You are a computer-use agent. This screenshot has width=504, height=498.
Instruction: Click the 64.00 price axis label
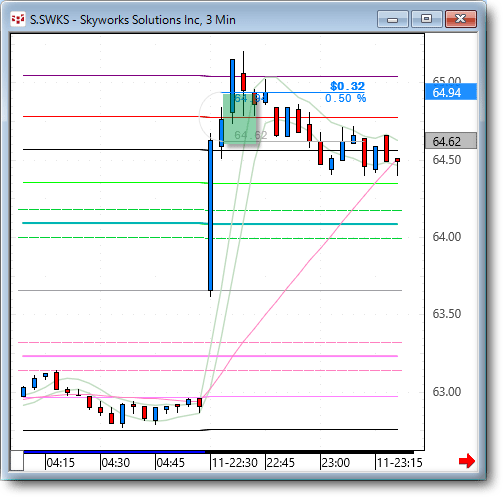[447, 237]
